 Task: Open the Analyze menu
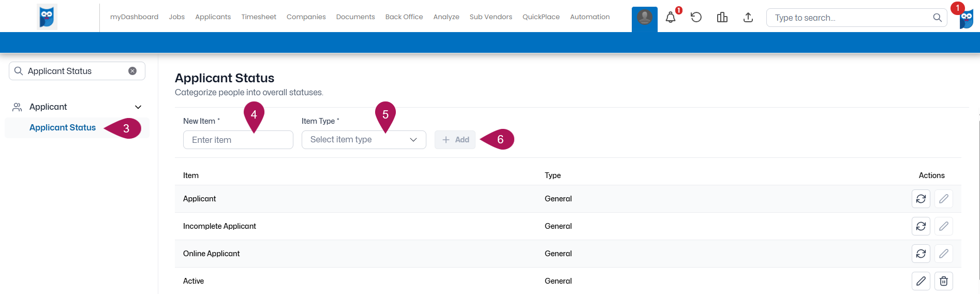point(446,17)
